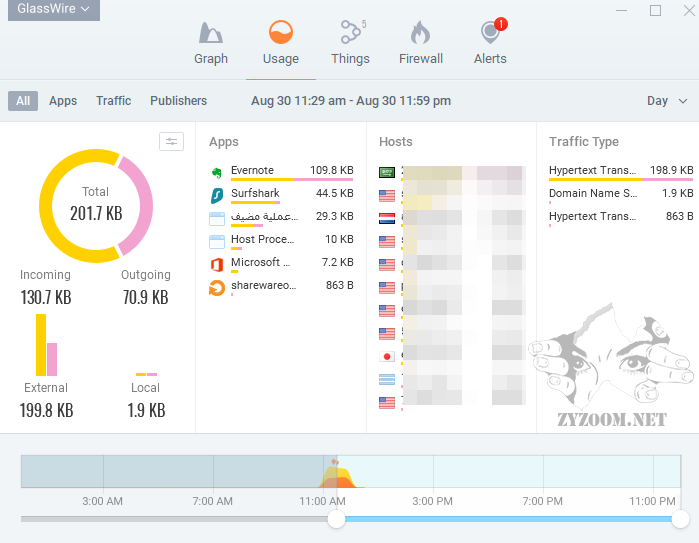Select the Surfshark 44.5 KB row

281,195
